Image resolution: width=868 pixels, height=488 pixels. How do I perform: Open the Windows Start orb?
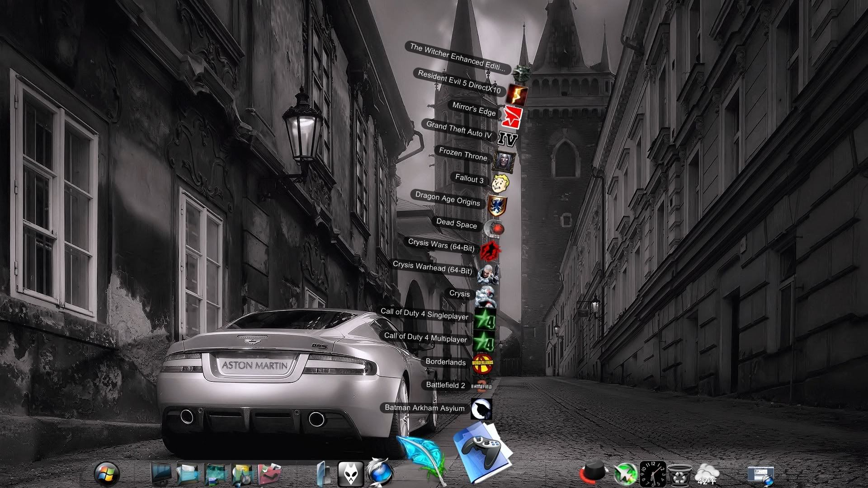(x=107, y=474)
